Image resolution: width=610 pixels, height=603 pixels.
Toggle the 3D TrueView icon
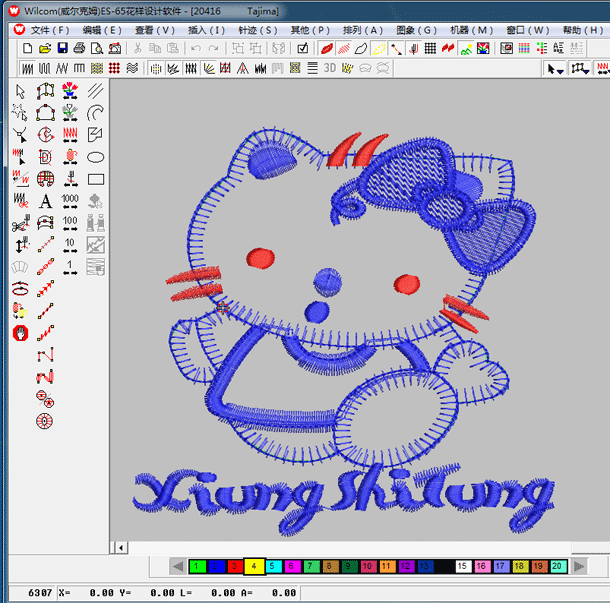pos(330,68)
